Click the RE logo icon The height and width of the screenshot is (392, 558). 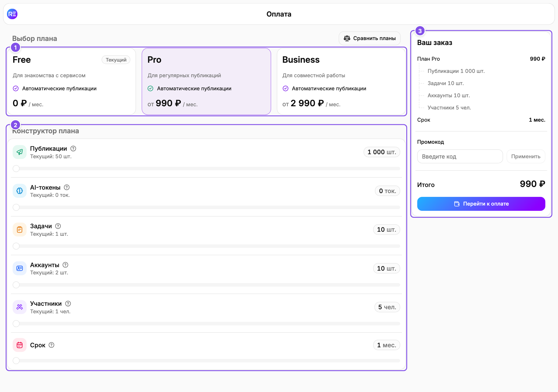tap(12, 14)
